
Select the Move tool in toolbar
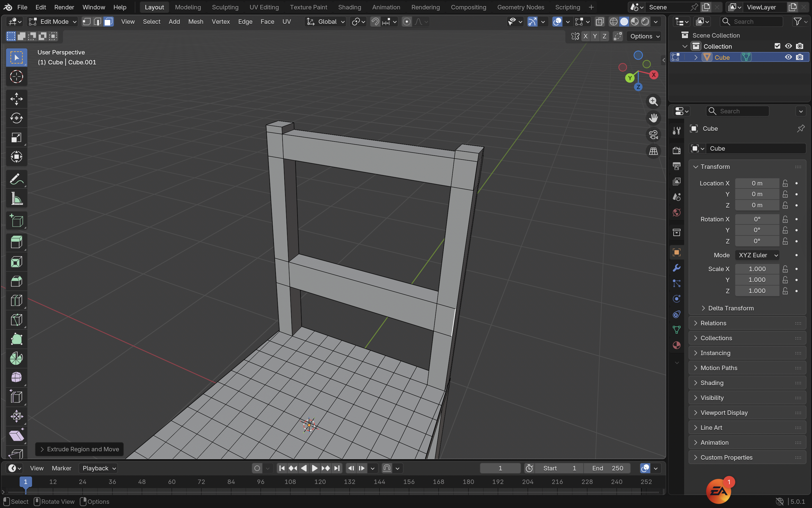click(x=16, y=99)
